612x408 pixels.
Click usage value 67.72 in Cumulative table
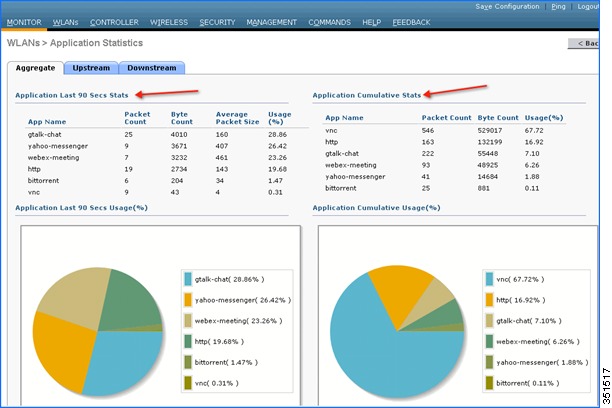[x=534, y=130]
